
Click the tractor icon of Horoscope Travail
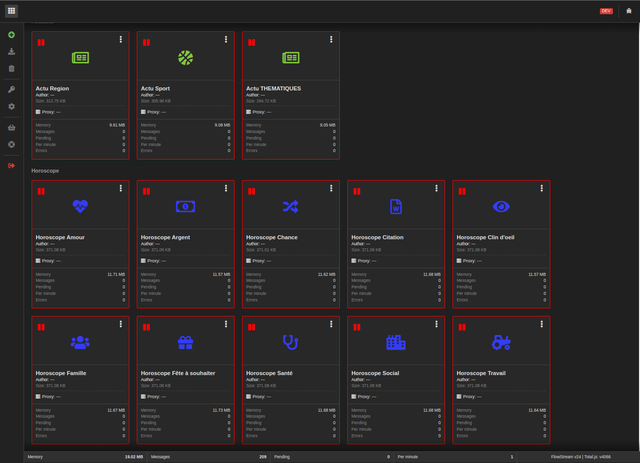(501, 342)
